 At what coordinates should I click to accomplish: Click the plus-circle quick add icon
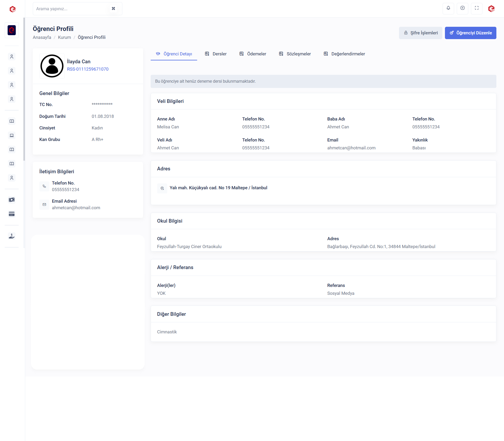(463, 8)
